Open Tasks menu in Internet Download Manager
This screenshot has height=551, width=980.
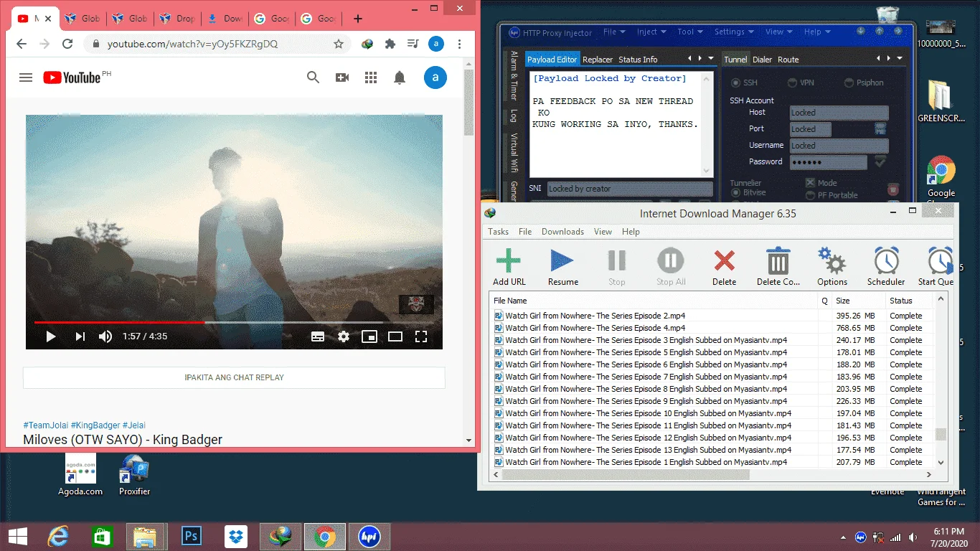tap(498, 231)
